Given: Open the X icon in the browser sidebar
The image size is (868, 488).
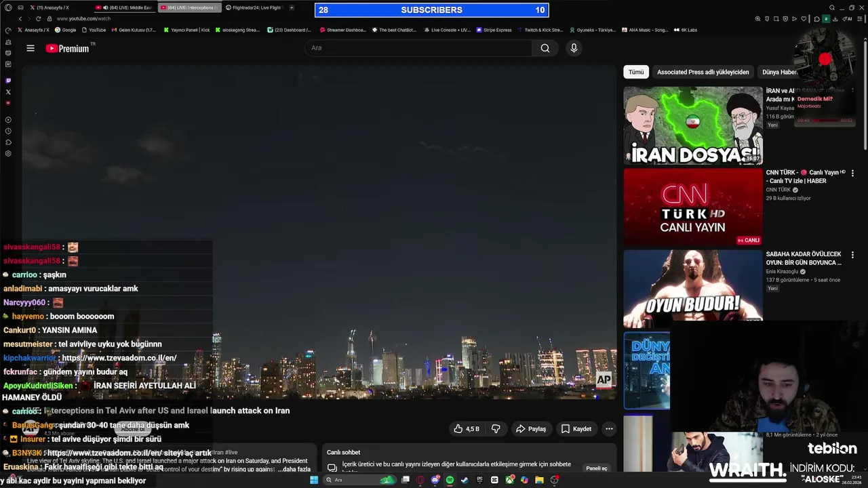Looking at the screenshot, I should click(8, 91).
